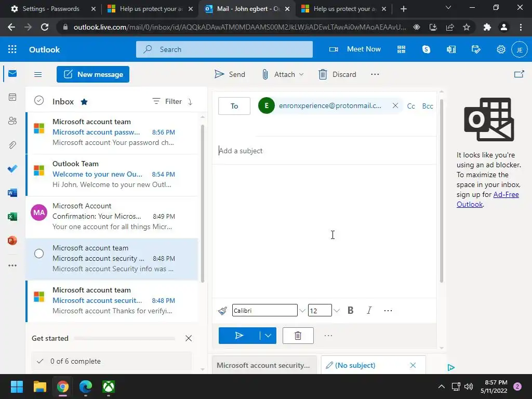This screenshot has height=399, width=532.
Task: Open the Chrome tab search chevron
Action: tap(448, 7)
